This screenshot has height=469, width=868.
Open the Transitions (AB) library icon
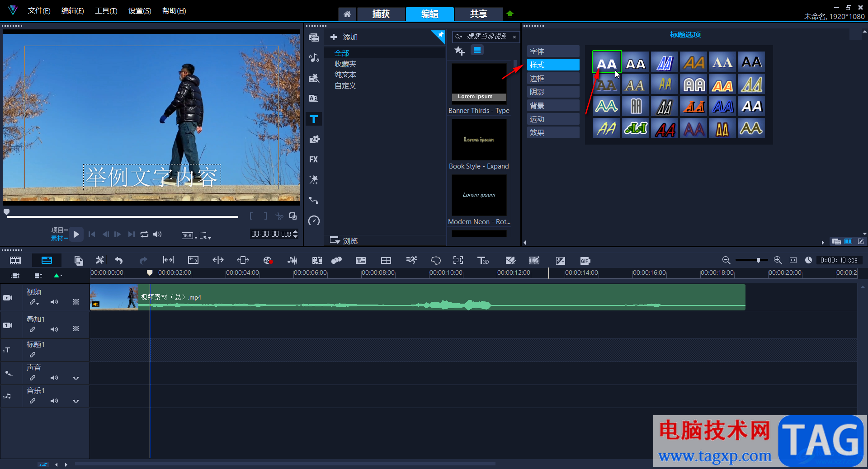pyautogui.click(x=314, y=98)
